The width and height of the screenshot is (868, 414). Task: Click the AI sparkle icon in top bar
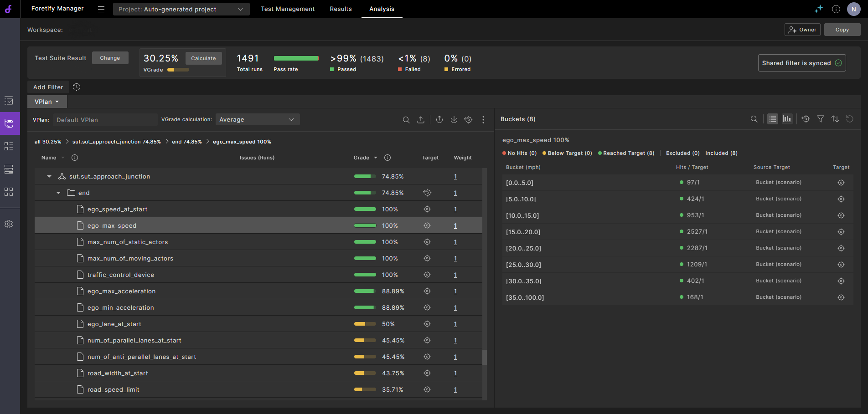819,9
